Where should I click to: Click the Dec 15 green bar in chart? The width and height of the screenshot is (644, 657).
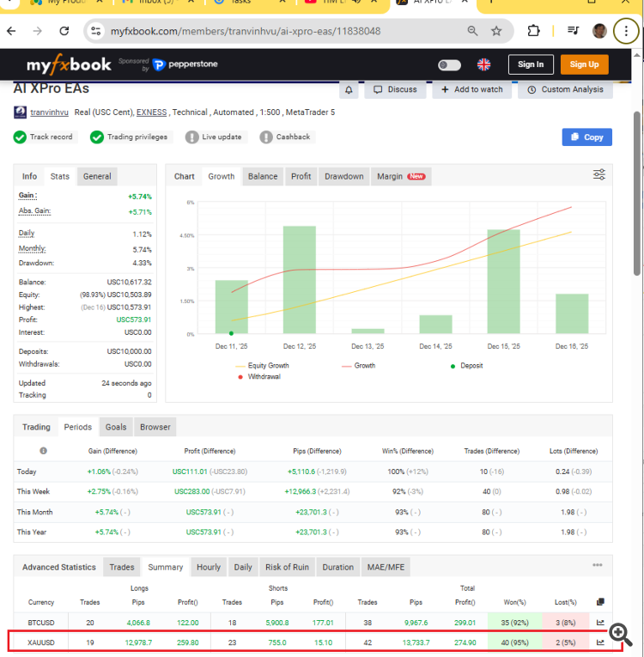pos(504,281)
